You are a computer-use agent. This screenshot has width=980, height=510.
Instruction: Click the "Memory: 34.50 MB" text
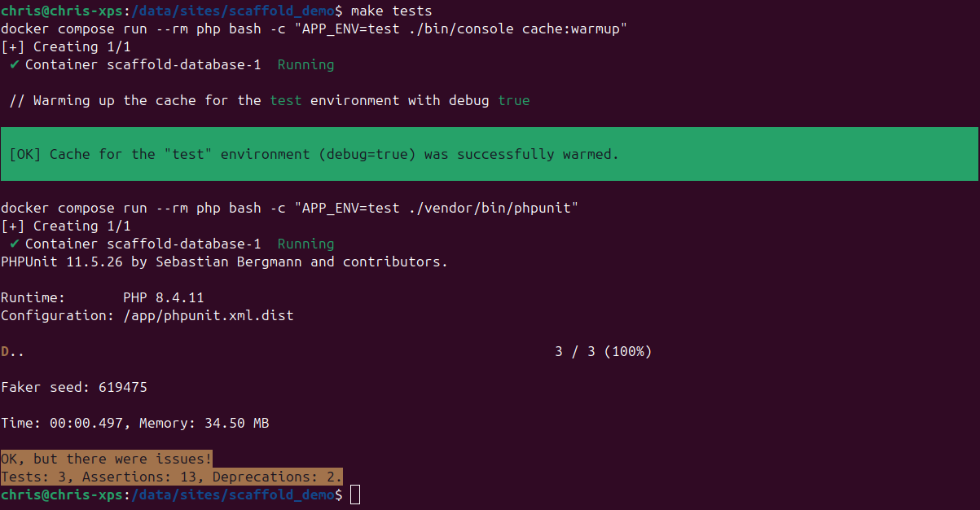204,424
